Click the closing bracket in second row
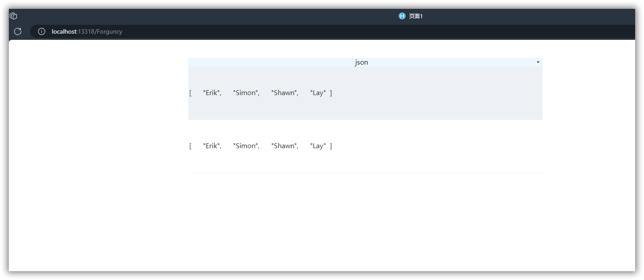The image size is (644, 280). (331, 146)
